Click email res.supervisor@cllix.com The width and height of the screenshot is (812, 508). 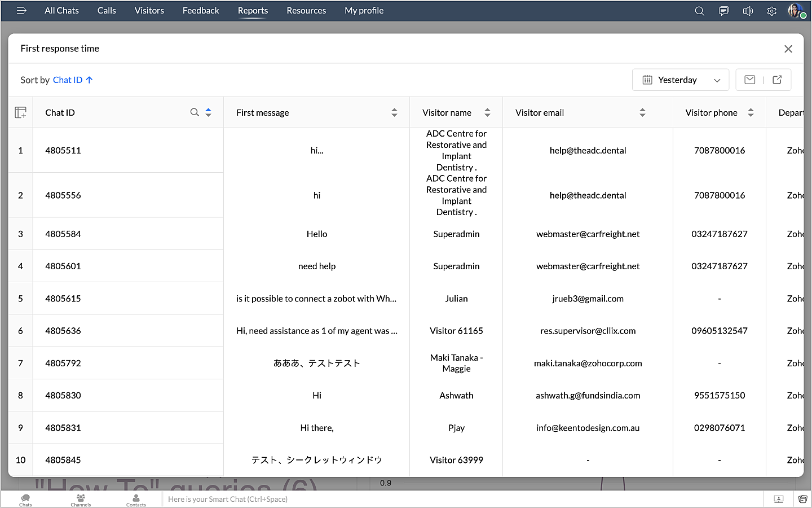point(588,331)
